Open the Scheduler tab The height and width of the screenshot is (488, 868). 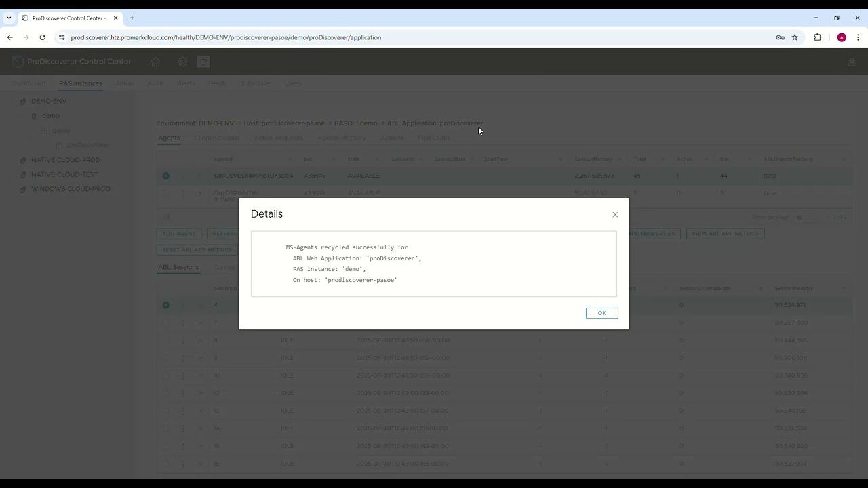click(255, 83)
